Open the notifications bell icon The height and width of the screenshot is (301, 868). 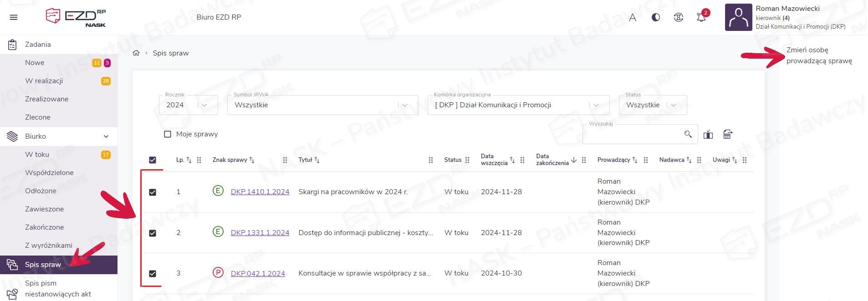coord(701,18)
